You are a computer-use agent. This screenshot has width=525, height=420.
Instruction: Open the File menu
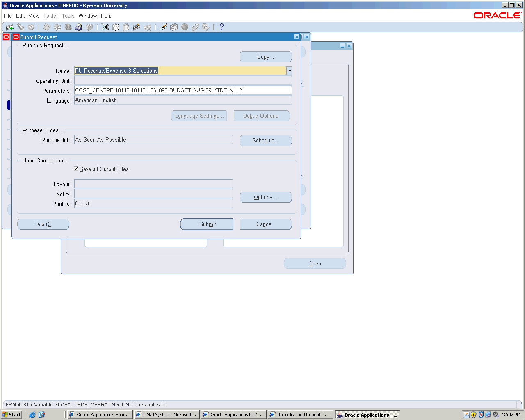(8, 16)
